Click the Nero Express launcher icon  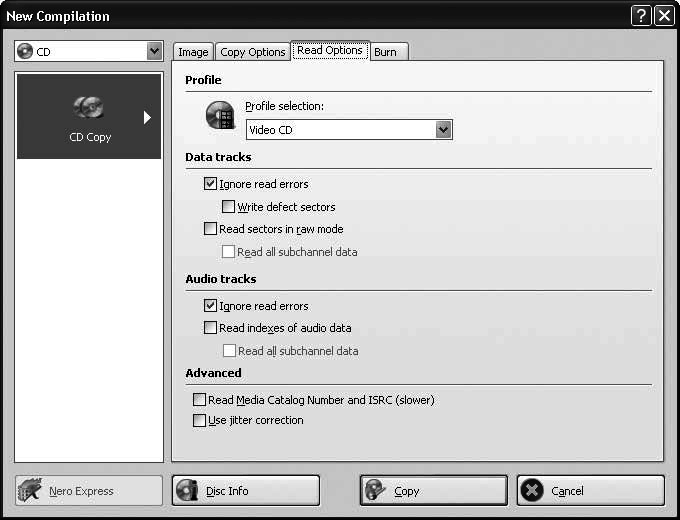click(x=33, y=490)
